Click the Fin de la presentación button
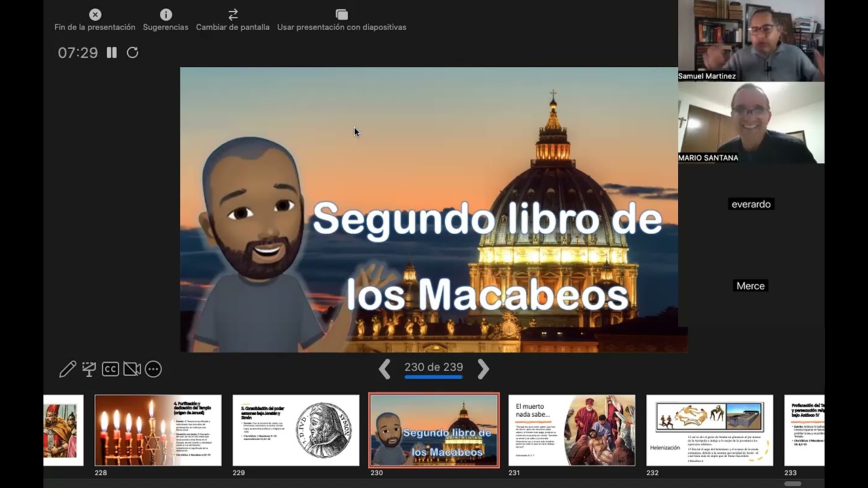 pyautogui.click(x=95, y=20)
